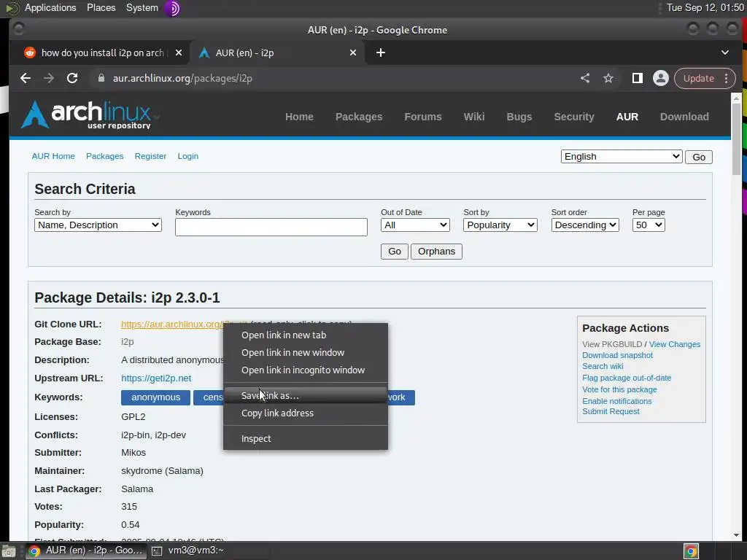Open the Wiki nav link
The image size is (747, 560).
tap(474, 117)
